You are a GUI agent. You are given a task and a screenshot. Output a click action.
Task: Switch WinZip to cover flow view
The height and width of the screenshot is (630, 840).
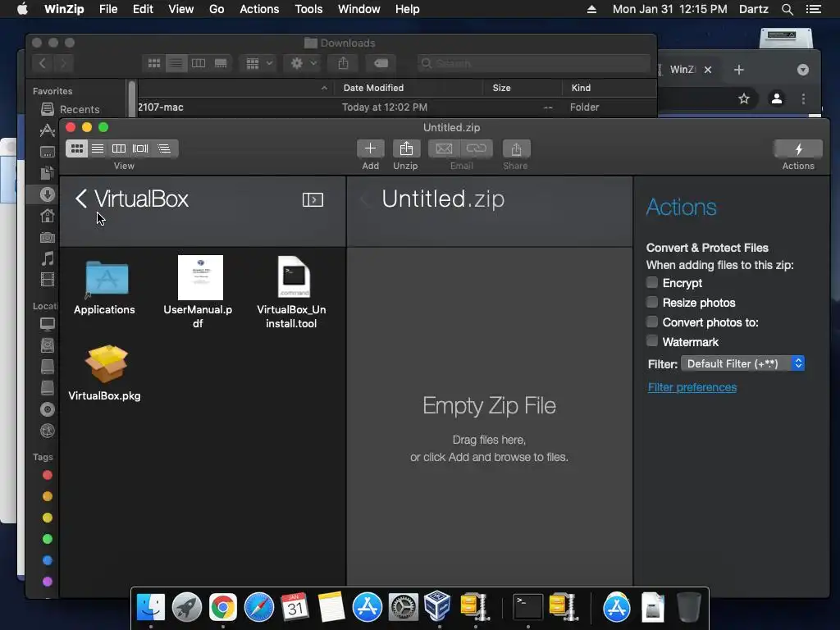[140, 148]
